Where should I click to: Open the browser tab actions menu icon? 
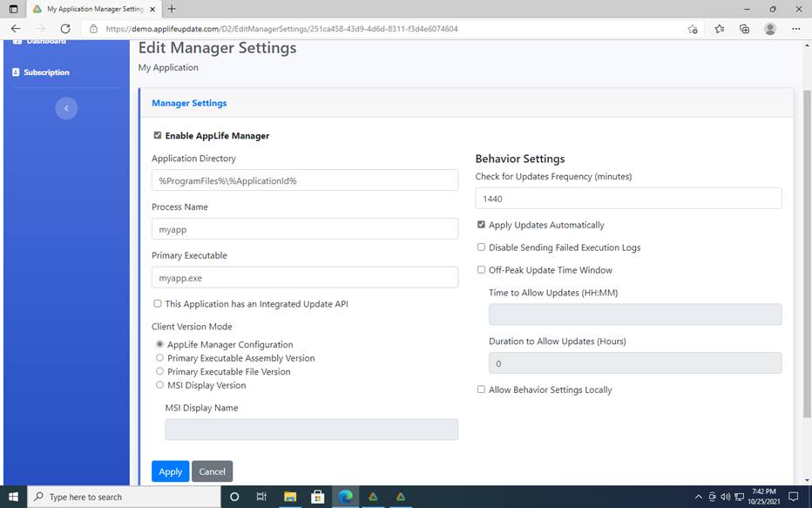(x=13, y=9)
